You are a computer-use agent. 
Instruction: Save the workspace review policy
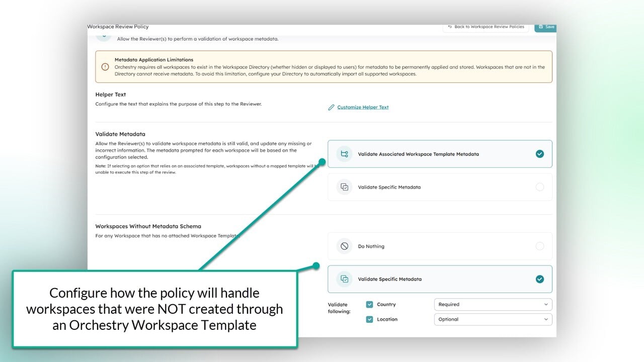coord(546,27)
